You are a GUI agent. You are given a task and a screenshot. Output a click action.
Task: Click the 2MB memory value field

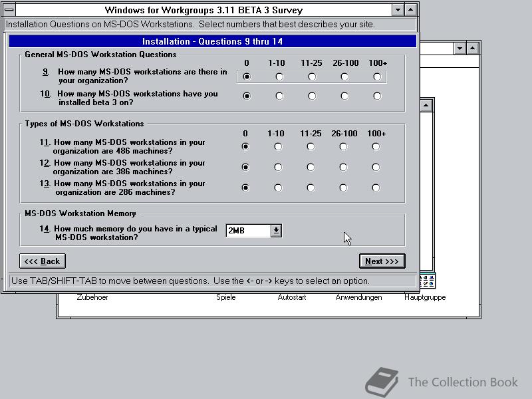click(248, 231)
